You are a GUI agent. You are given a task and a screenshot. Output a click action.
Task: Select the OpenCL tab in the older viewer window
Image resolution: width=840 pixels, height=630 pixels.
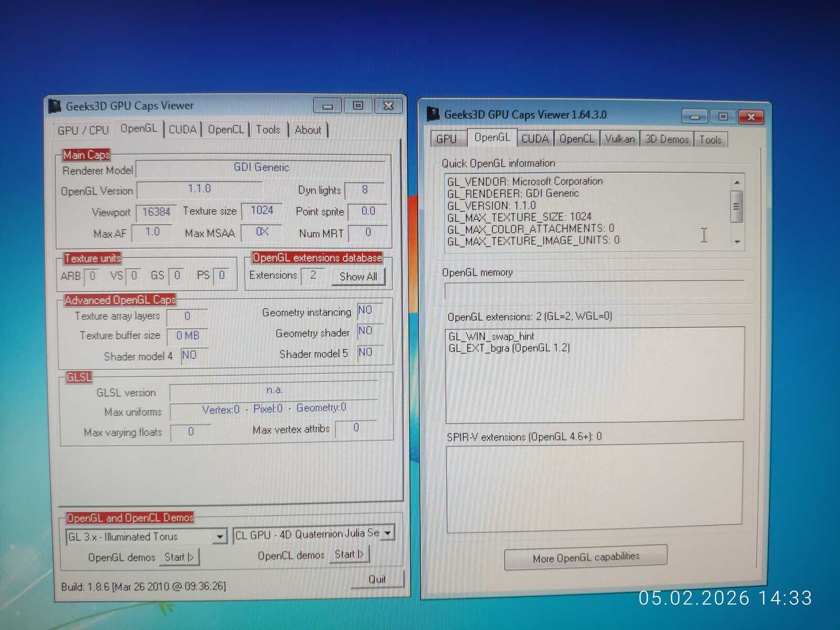tap(226, 130)
